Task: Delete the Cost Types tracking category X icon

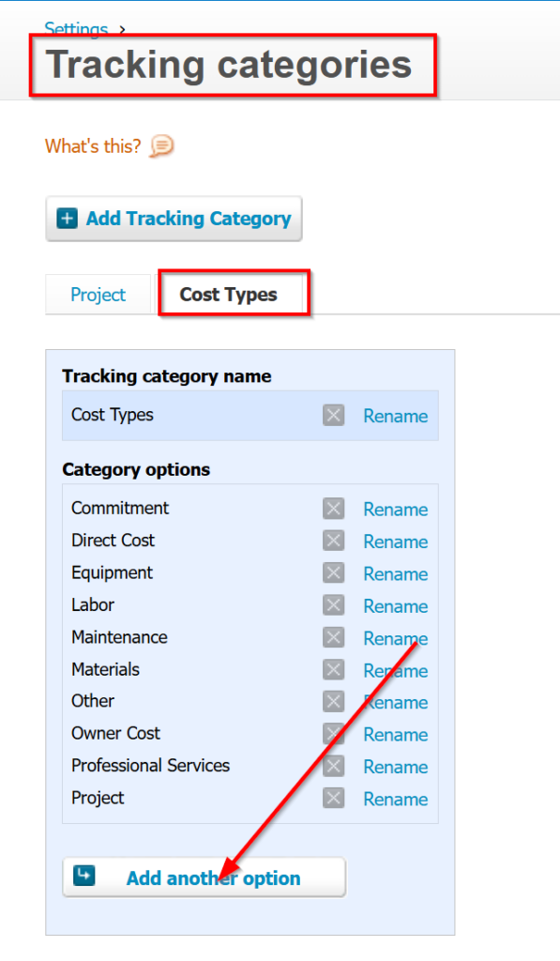Action: pyautogui.click(x=333, y=415)
